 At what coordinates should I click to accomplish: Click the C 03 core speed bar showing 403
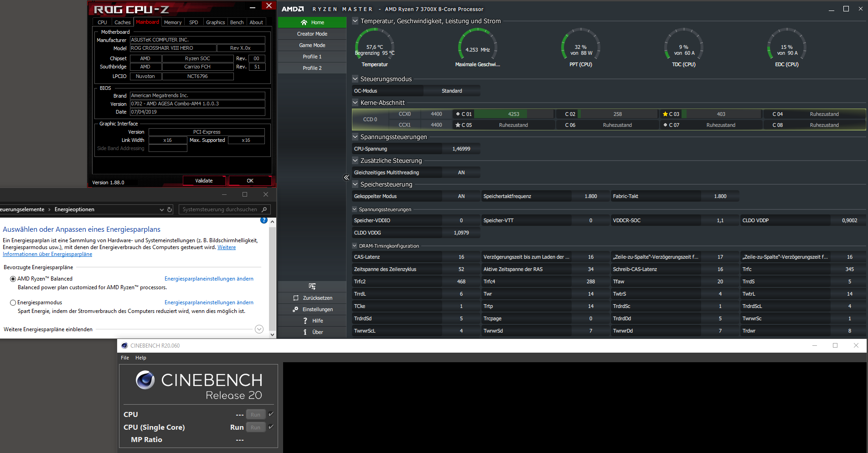click(x=721, y=114)
